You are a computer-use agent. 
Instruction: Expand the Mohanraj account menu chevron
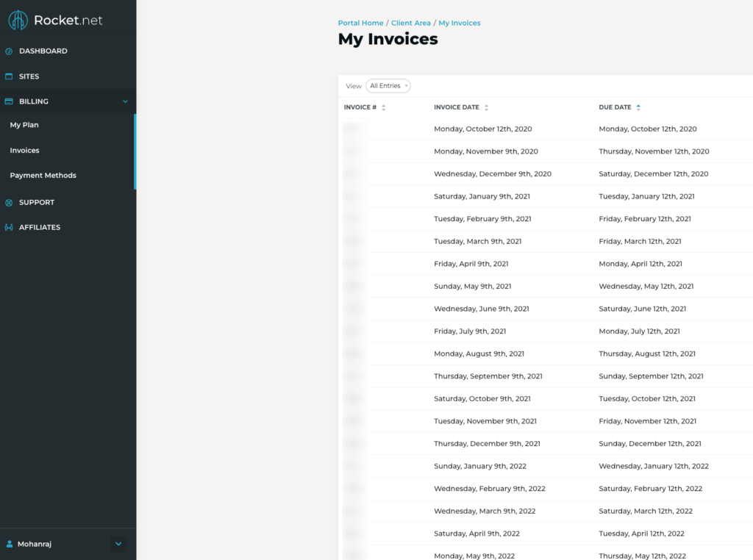pyautogui.click(x=118, y=544)
